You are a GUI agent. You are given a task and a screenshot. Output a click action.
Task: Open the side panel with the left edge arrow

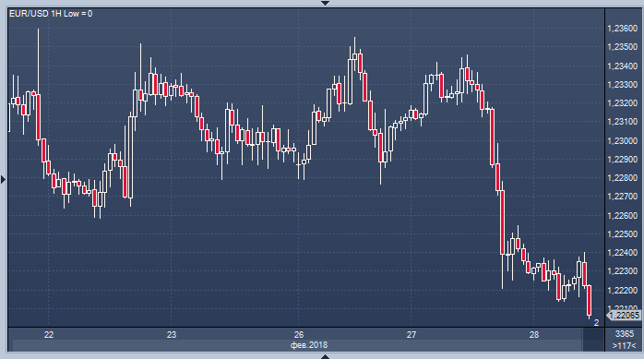click(x=4, y=179)
